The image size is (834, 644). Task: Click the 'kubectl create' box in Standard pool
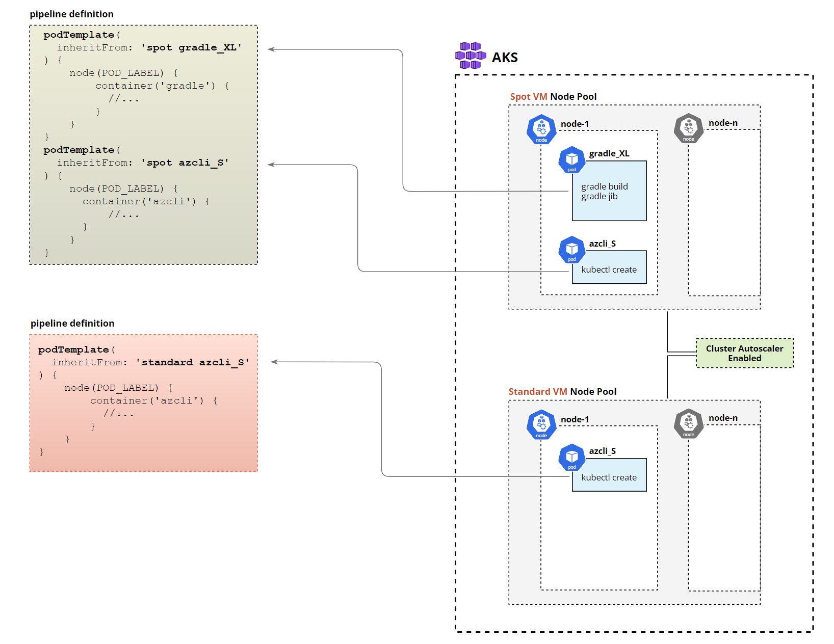[609, 477]
